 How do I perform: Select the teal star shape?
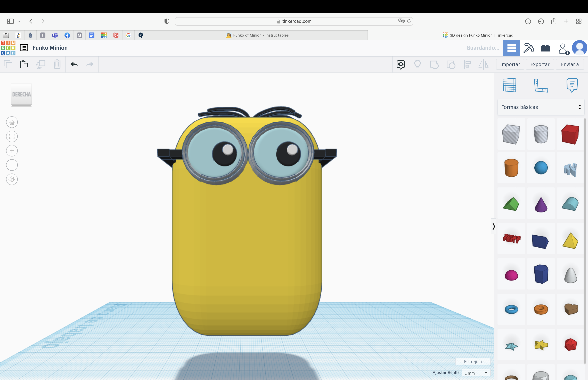pyautogui.click(x=511, y=346)
